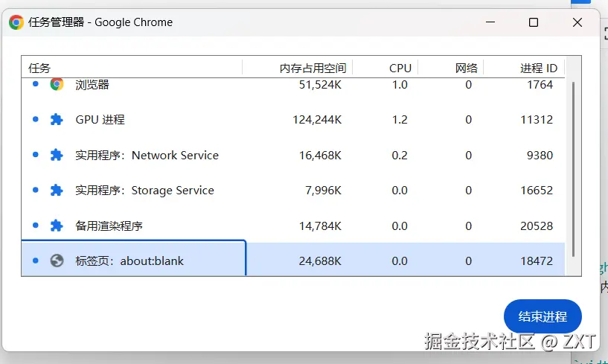Click the Chrome logo in the title bar
The image size is (608, 364).
(16, 22)
